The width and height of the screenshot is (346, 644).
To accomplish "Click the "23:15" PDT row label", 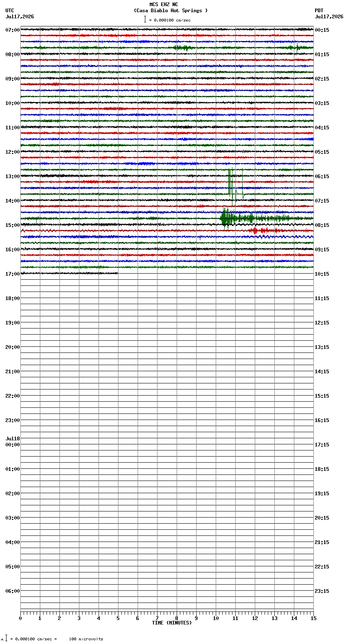I will (322, 591).
